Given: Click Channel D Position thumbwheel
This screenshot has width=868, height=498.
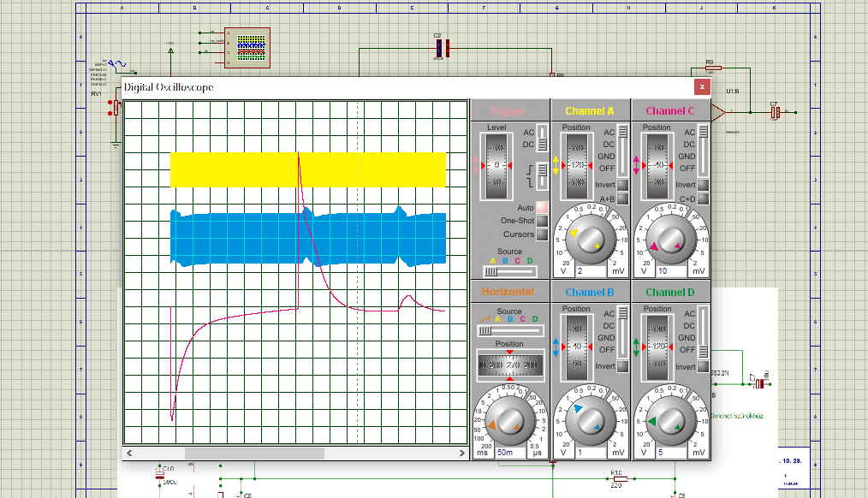Looking at the screenshot, I should point(657,347).
